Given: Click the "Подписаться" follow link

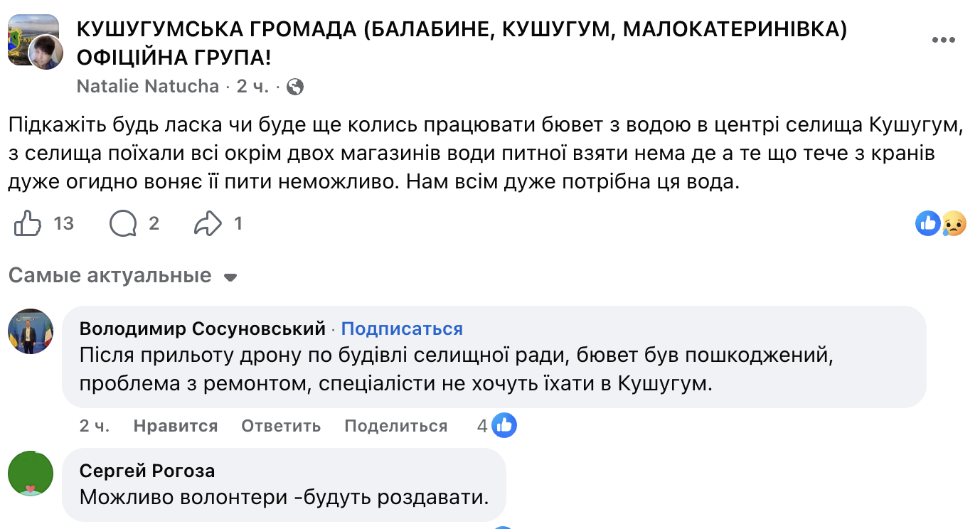Looking at the screenshot, I should pos(402,329).
